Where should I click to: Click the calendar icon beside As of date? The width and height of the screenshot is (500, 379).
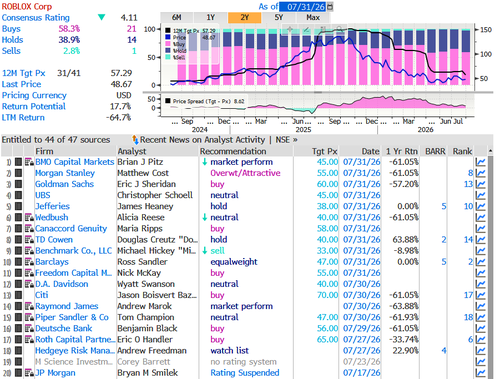[x=330, y=6]
